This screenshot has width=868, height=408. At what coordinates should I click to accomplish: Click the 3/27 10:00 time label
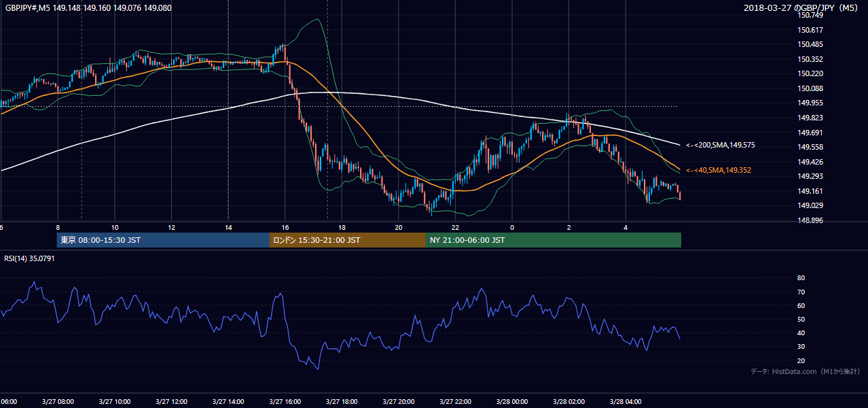(115, 402)
